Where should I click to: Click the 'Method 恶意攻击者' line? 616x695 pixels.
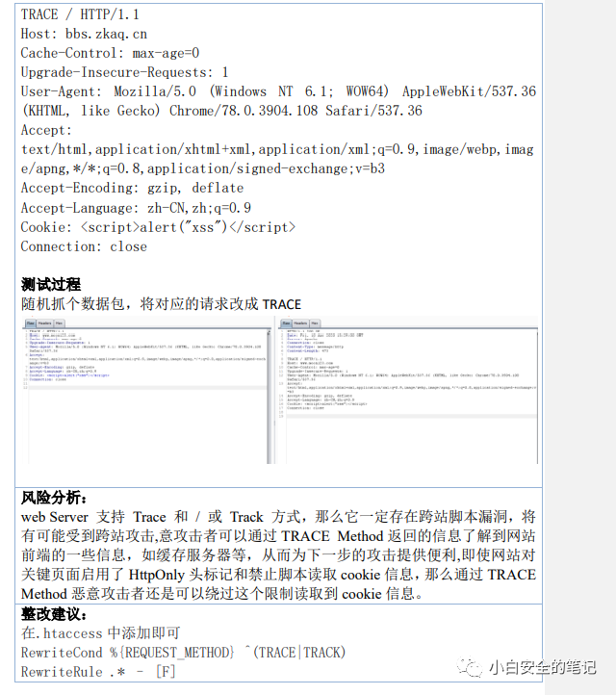point(222,594)
